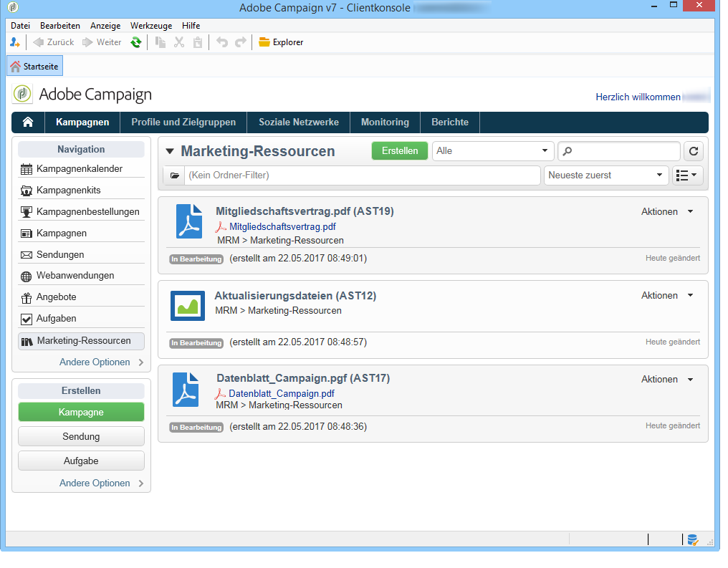Click the title bar application icon
Screen dimensions: 728x568
tap(13, 7)
